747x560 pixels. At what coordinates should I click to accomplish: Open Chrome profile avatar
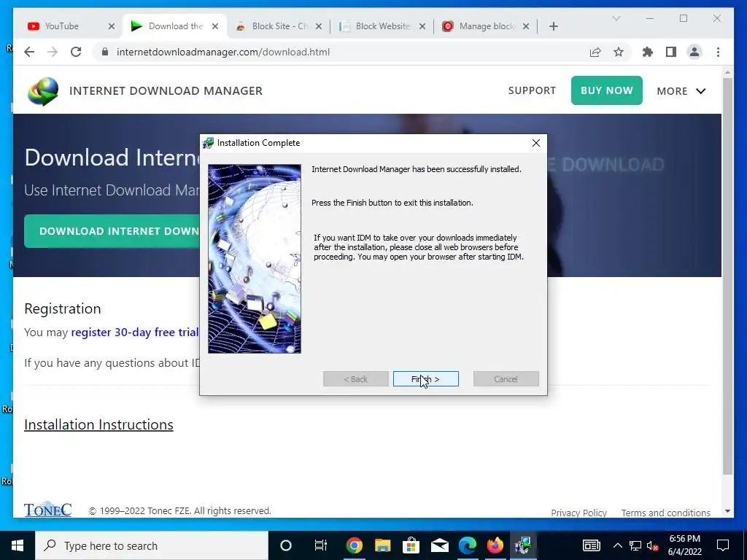click(694, 52)
